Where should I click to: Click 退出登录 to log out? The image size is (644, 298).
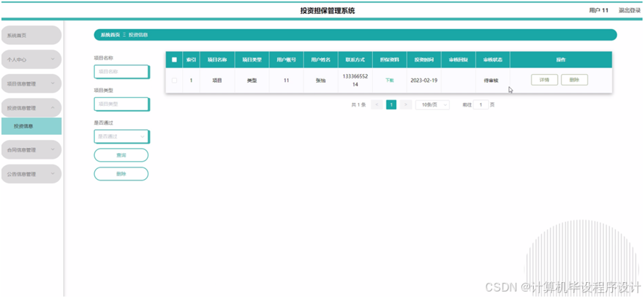[x=629, y=10]
